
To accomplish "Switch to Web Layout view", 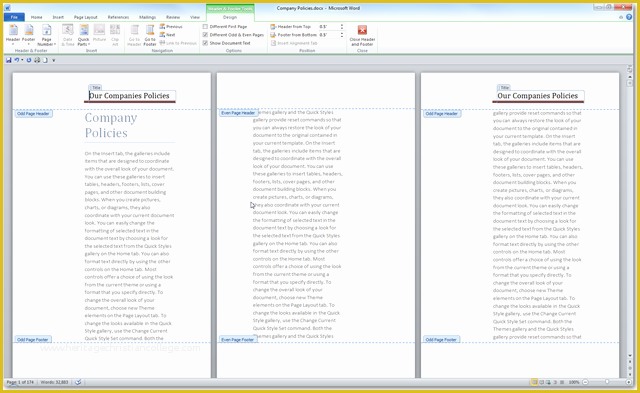I will (548, 382).
